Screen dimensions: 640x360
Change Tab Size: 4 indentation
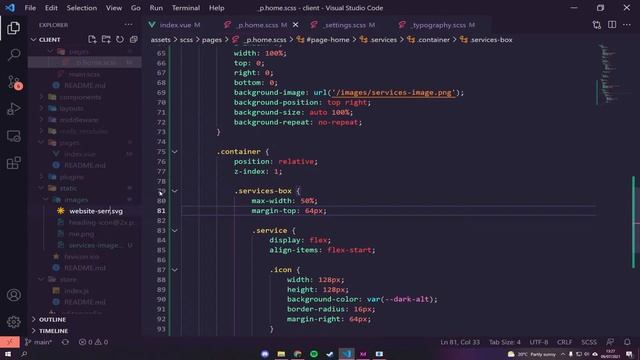pos(504,342)
